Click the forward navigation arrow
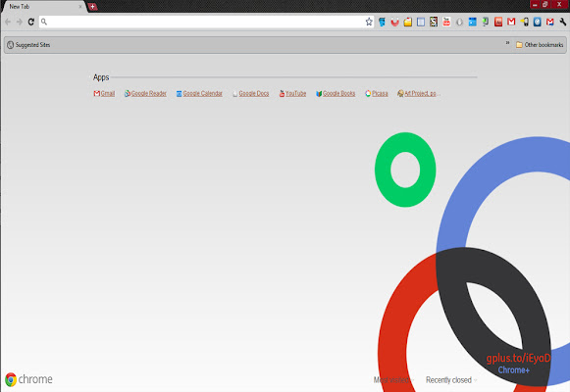 coord(20,22)
